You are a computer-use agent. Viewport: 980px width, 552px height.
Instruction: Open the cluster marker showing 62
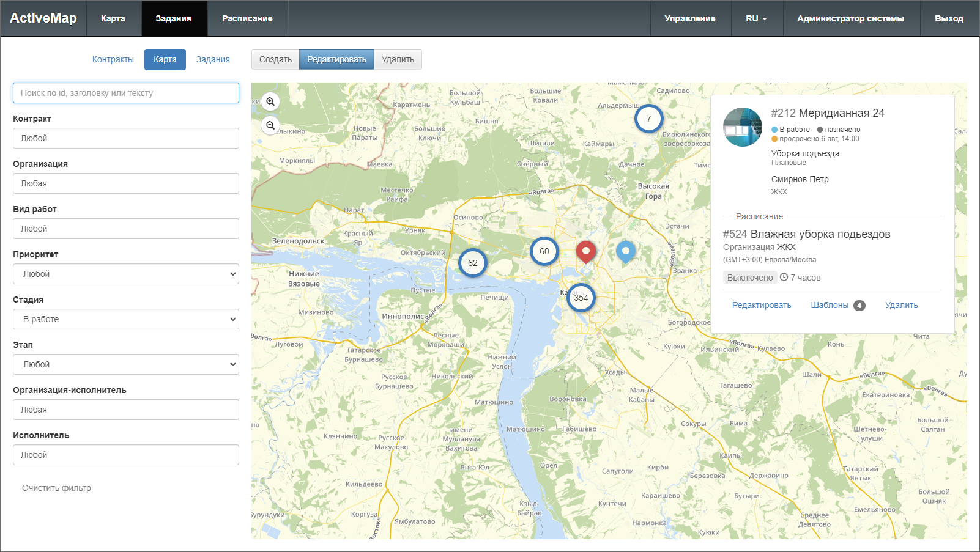tap(472, 263)
